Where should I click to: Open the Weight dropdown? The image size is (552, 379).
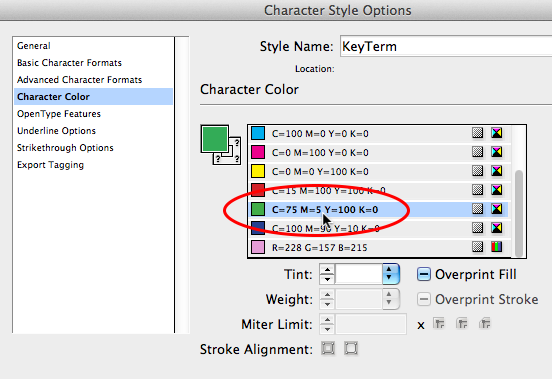pos(390,299)
